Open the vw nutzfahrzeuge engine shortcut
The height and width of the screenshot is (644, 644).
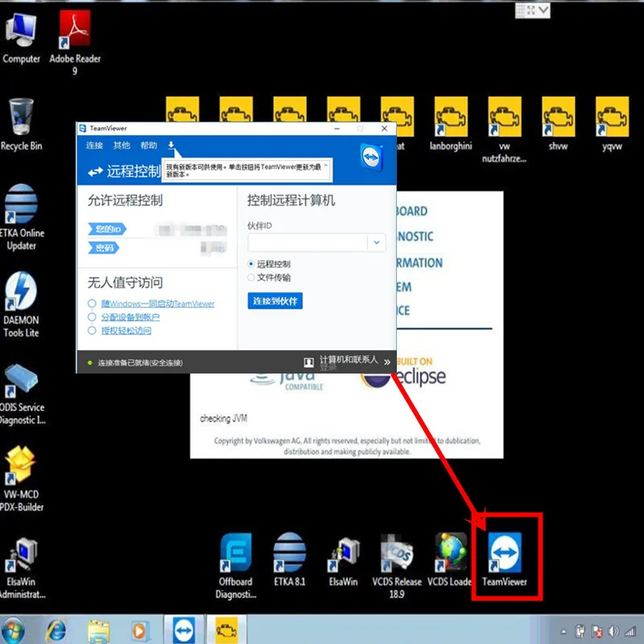[x=505, y=130]
